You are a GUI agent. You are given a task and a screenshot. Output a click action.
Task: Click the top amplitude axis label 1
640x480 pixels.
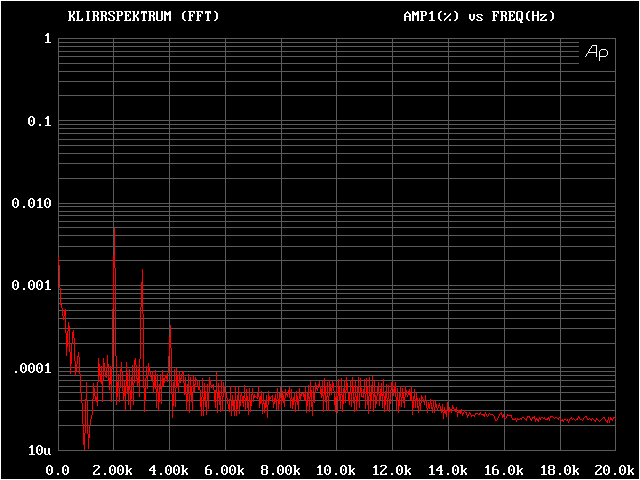pyautogui.click(x=47, y=39)
